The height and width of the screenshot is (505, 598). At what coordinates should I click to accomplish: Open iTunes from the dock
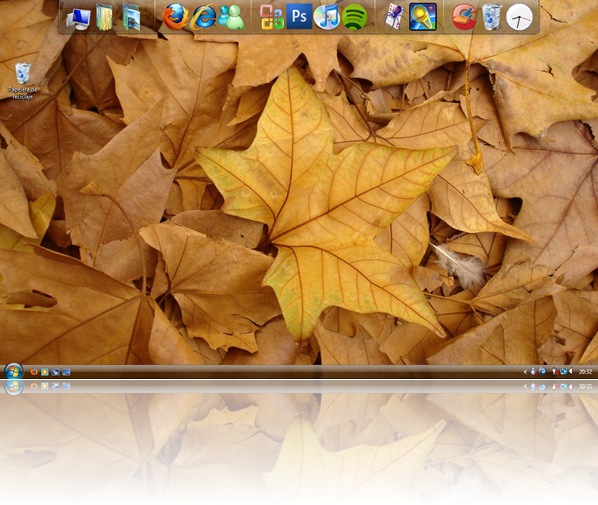326,17
